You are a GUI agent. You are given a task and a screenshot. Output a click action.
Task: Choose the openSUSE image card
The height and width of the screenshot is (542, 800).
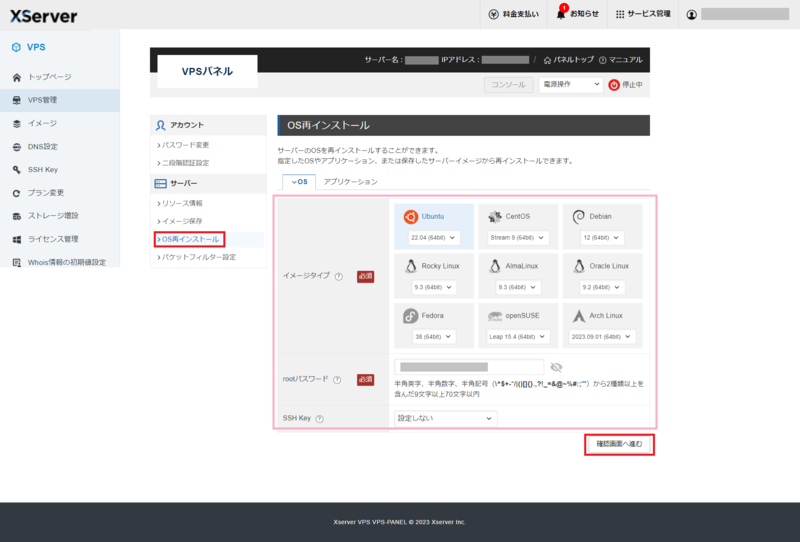(518, 326)
